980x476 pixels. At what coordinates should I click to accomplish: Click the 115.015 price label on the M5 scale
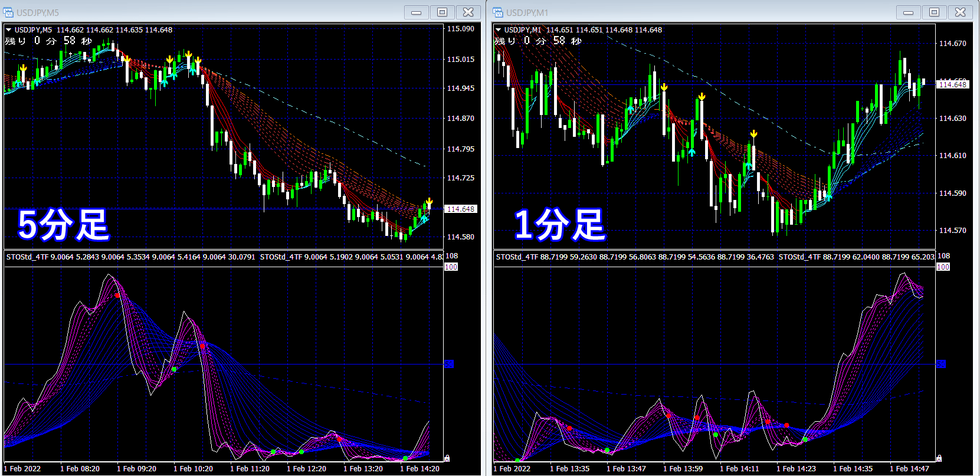461,59
